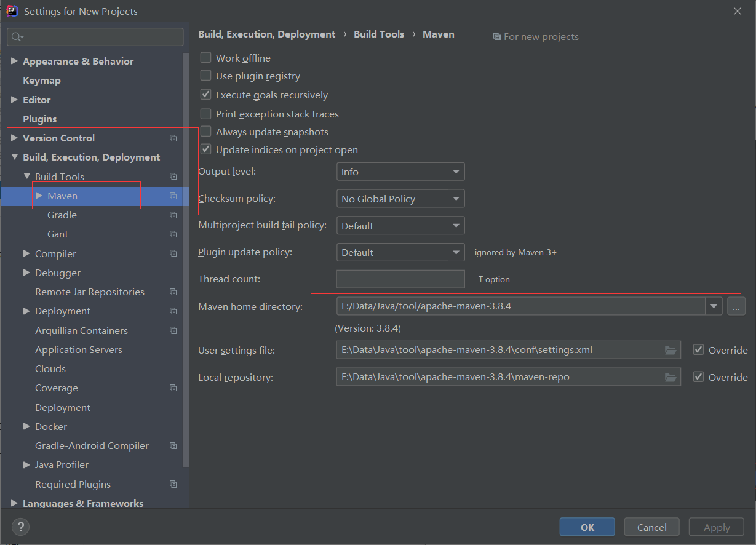Select Keymap in the settings tree
This screenshot has width=756, height=545.
[x=42, y=81]
